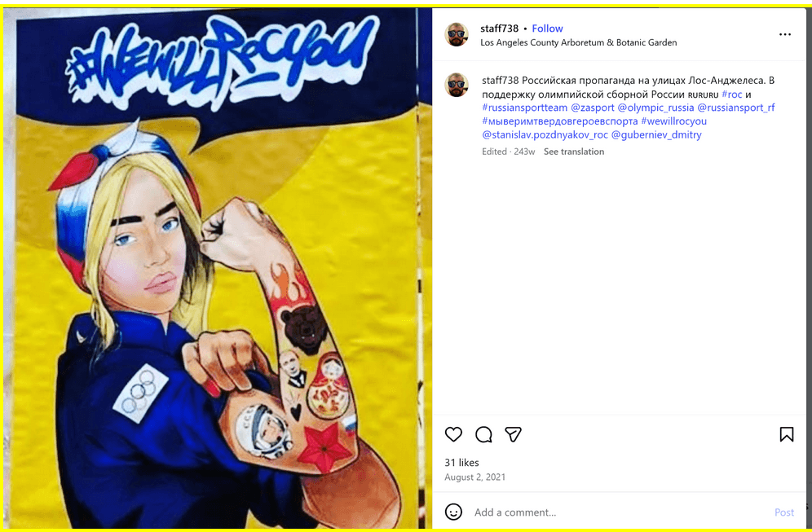
Task: Open the #roc hashtag
Action: coord(732,95)
